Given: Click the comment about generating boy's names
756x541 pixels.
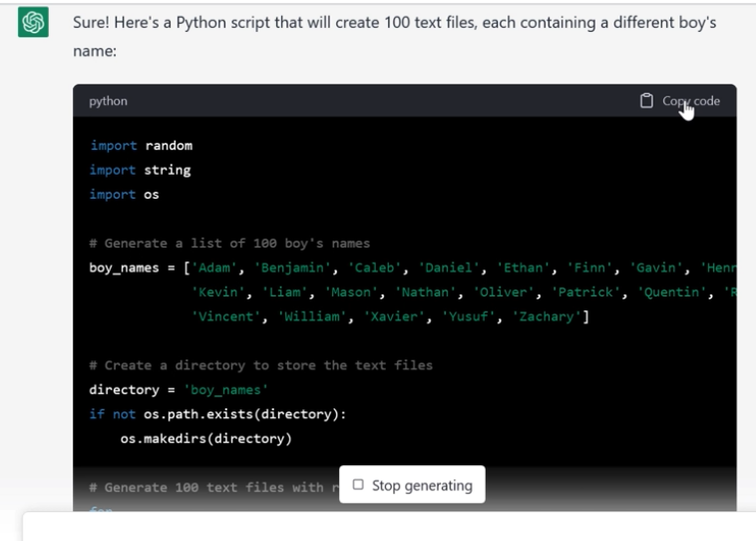Looking at the screenshot, I should (228, 243).
